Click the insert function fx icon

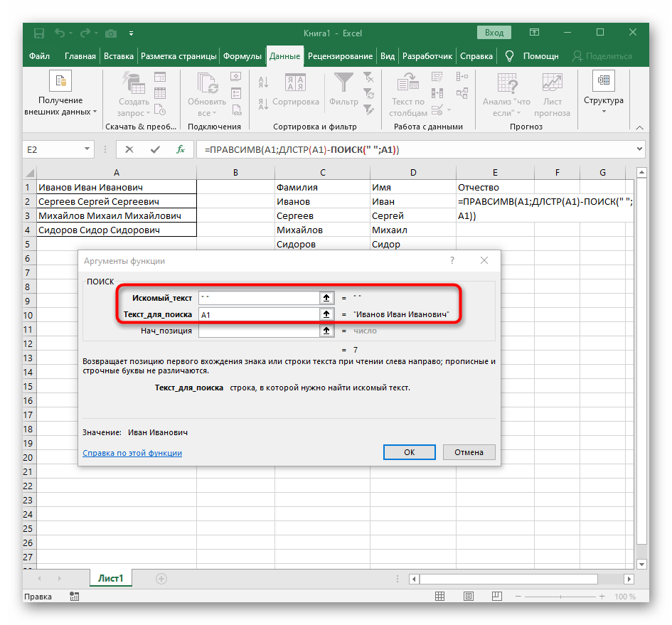click(x=181, y=149)
